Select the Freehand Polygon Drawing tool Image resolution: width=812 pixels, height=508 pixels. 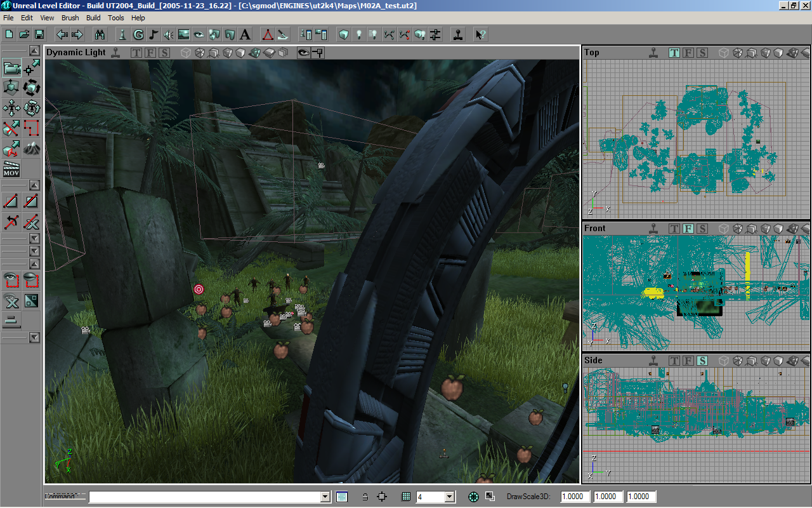(32, 128)
